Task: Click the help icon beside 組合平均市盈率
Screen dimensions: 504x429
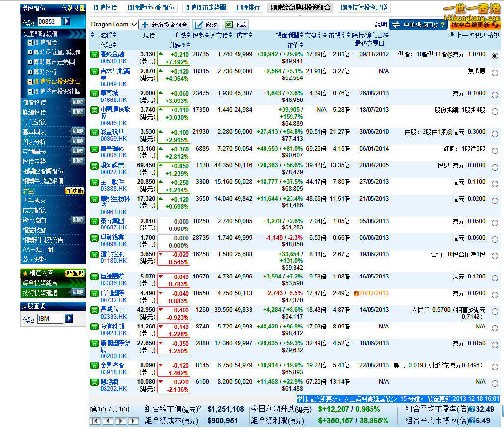Action: (472, 409)
